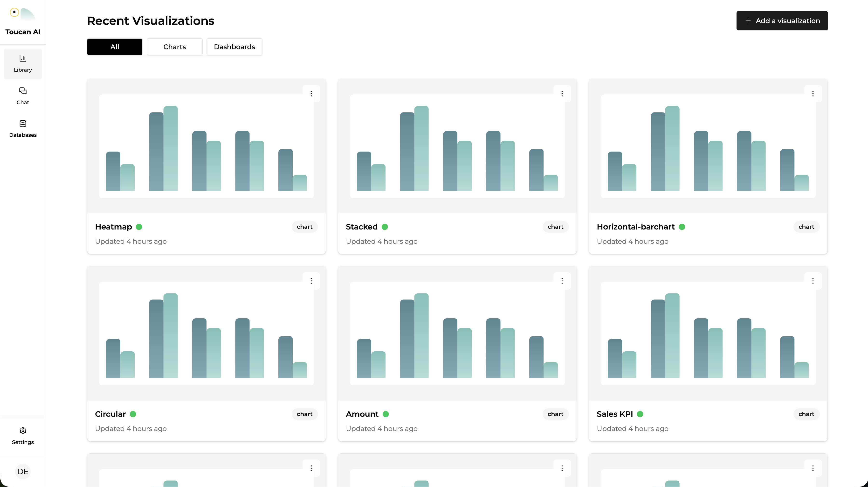Click the green status dot beside Sales KPI
Viewport: 868px width, 487px height.
click(x=640, y=414)
